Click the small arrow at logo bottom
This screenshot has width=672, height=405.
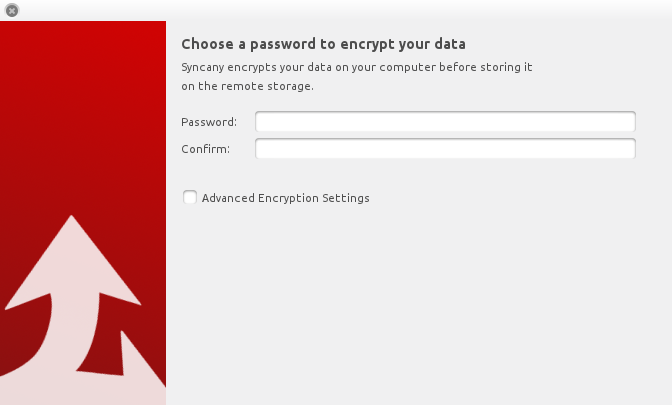138,360
